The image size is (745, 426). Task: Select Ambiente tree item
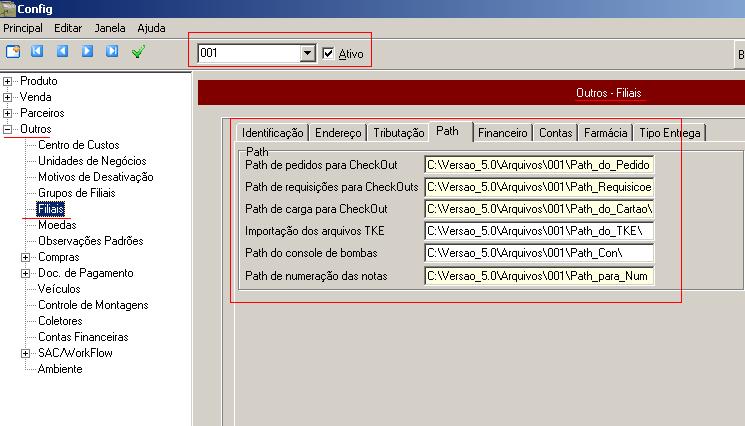[60, 369]
